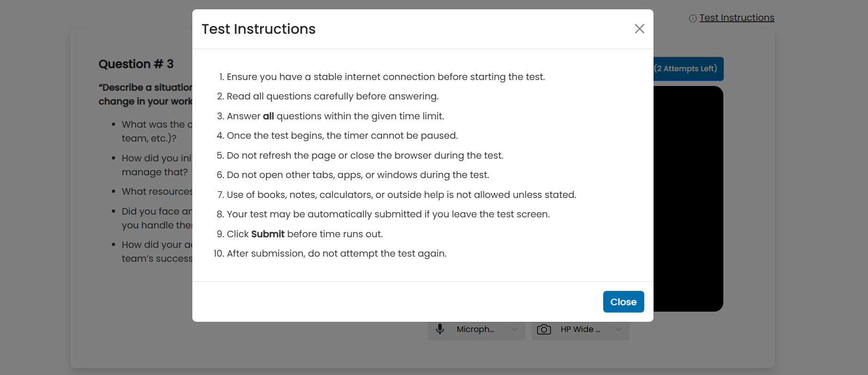This screenshot has width=868, height=375.
Task: Open the HP Wide camera dropdown
Action: (x=581, y=329)
